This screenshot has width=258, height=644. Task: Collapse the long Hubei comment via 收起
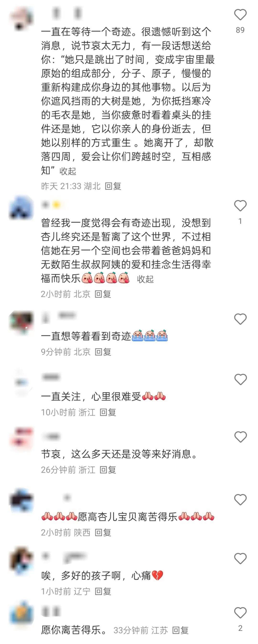tap(68, 171)
